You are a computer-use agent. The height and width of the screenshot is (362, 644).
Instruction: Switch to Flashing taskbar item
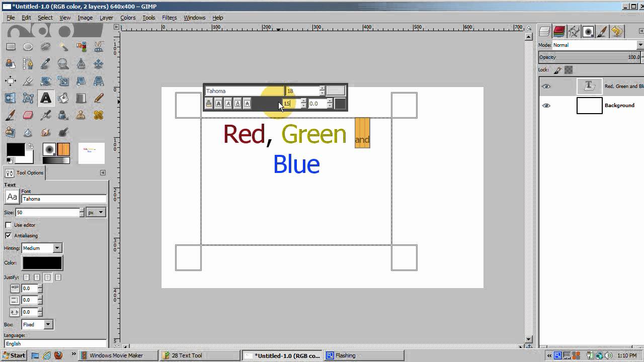click(364, 355)
